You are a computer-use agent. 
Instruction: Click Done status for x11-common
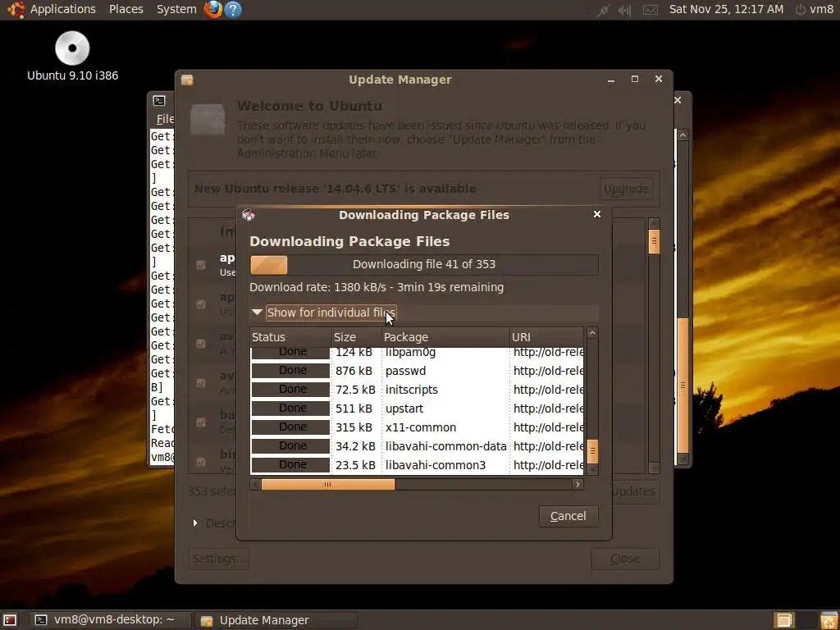pyautogui.click(x=291, y=427)
